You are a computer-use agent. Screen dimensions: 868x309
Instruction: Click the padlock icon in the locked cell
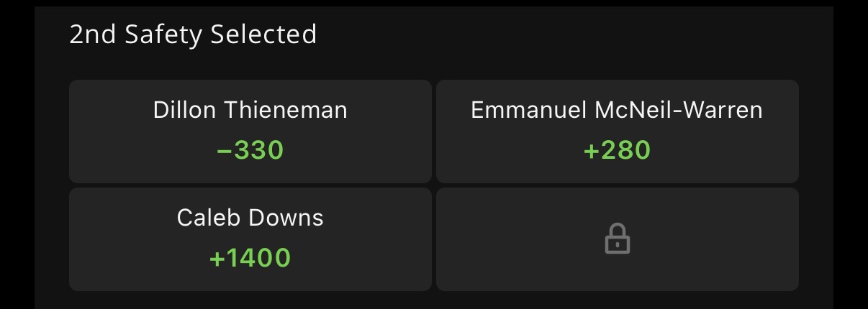617,239
